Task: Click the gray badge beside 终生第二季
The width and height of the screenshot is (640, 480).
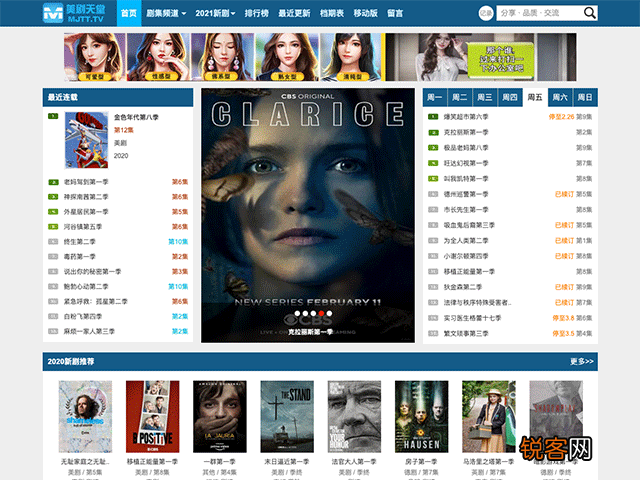Action: pyautogui.click(x=53, y=242)
